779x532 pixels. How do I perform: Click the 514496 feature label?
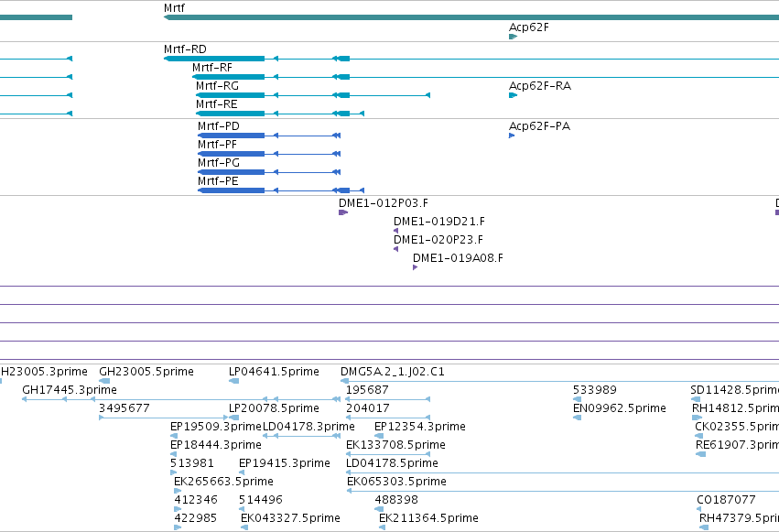(x=261, y=500)
